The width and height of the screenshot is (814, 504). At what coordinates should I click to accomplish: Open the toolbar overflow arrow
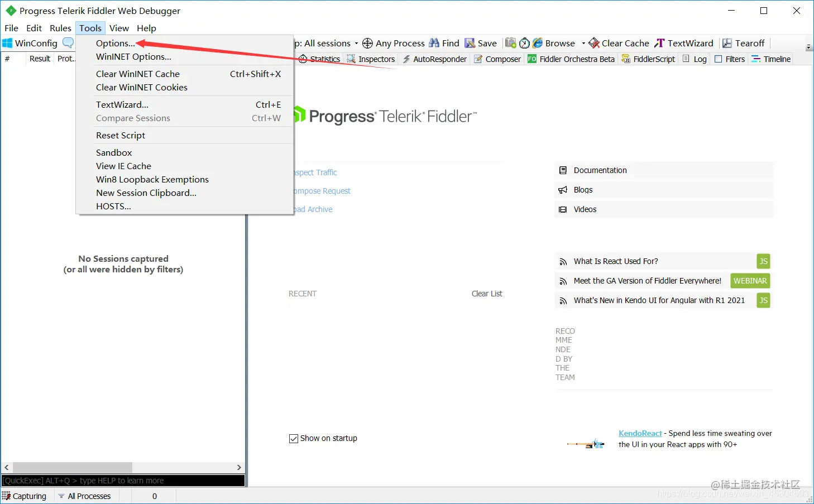(808, 47)
